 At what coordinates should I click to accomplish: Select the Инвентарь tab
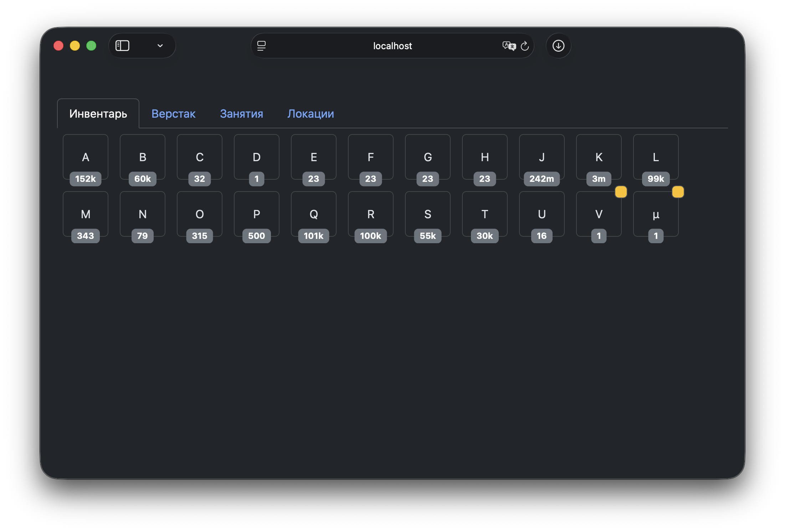point(98,114)
